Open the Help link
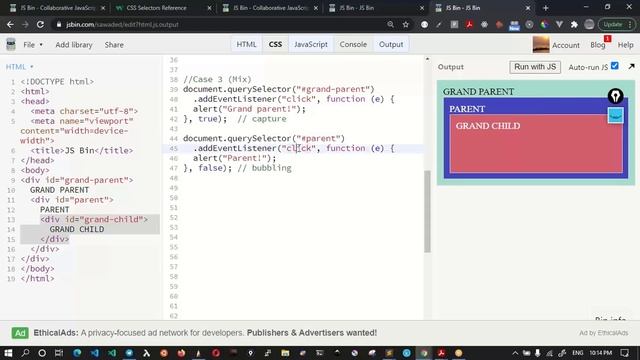The width and height of the screenshot is (640, 360). coord(625,45)
